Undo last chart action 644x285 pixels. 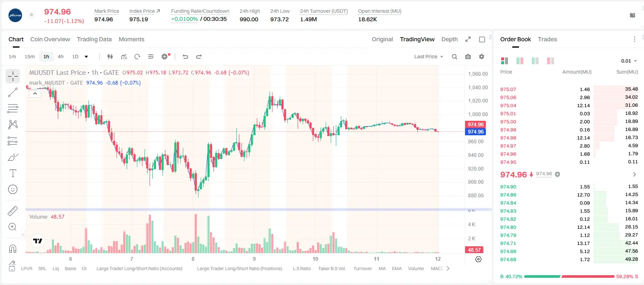point(185,57)
